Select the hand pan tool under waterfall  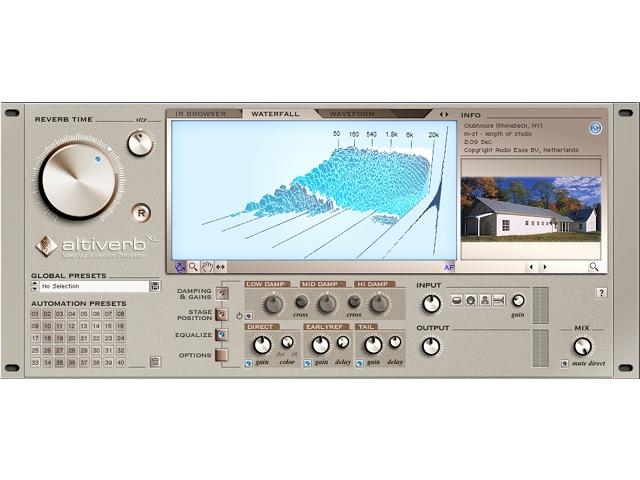click(207, 267)
